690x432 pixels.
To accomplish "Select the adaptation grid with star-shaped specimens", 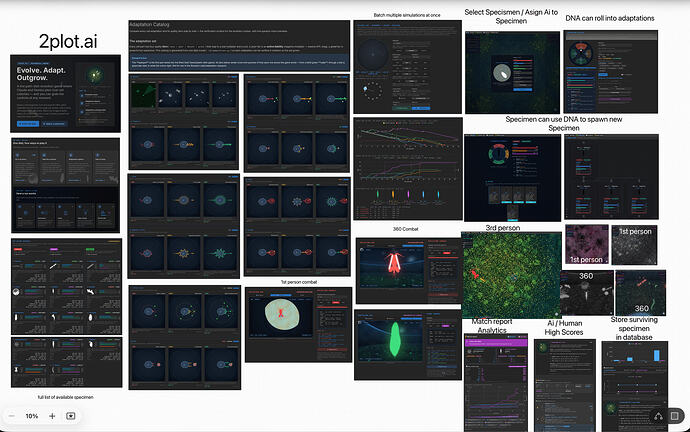I will pyautogui.click(x=184, y=226).
